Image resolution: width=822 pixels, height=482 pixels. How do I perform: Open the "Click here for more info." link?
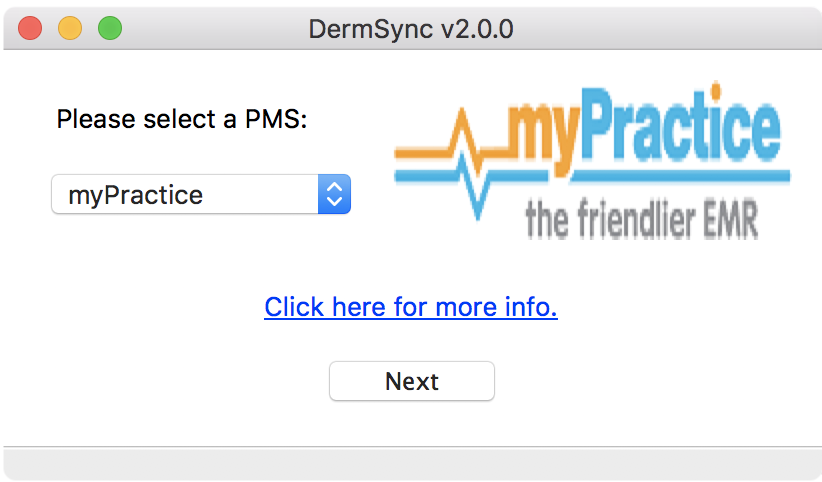410,306
